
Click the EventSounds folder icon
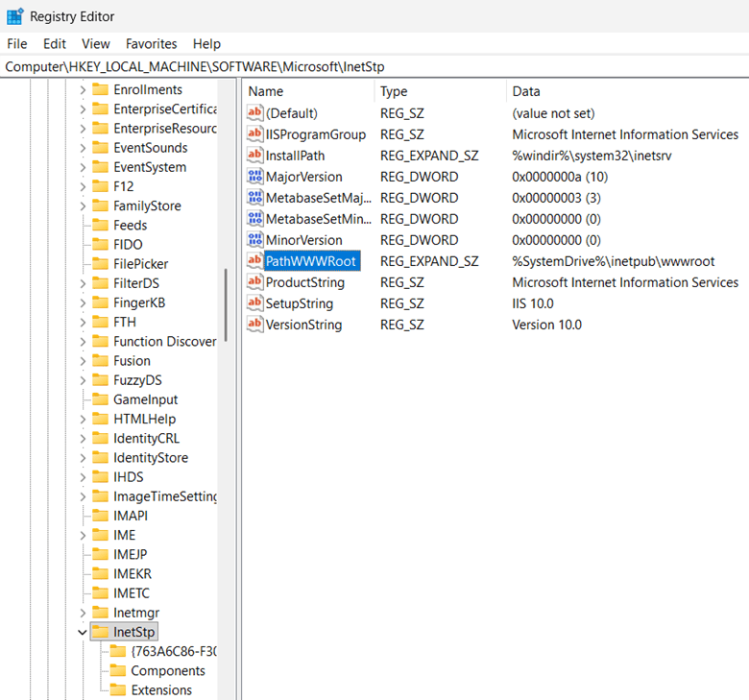tap(100, 148)
